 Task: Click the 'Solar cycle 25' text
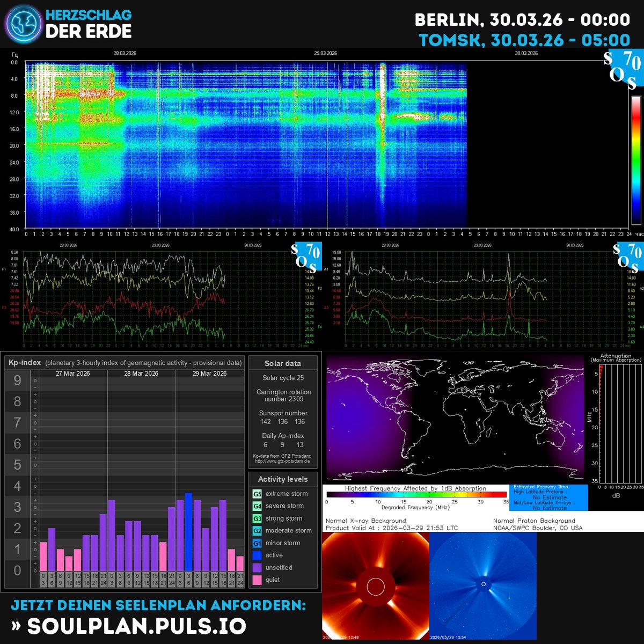coord(283,378)
